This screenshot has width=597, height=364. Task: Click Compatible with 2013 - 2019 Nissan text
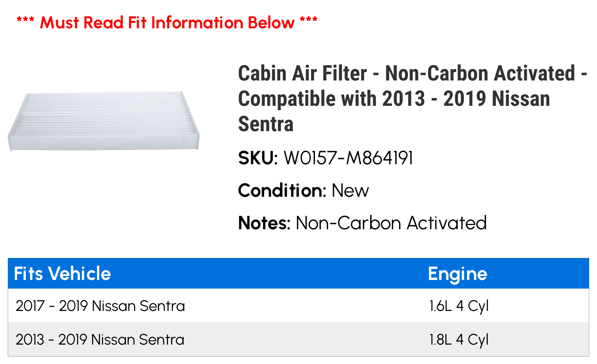point(394,99)
